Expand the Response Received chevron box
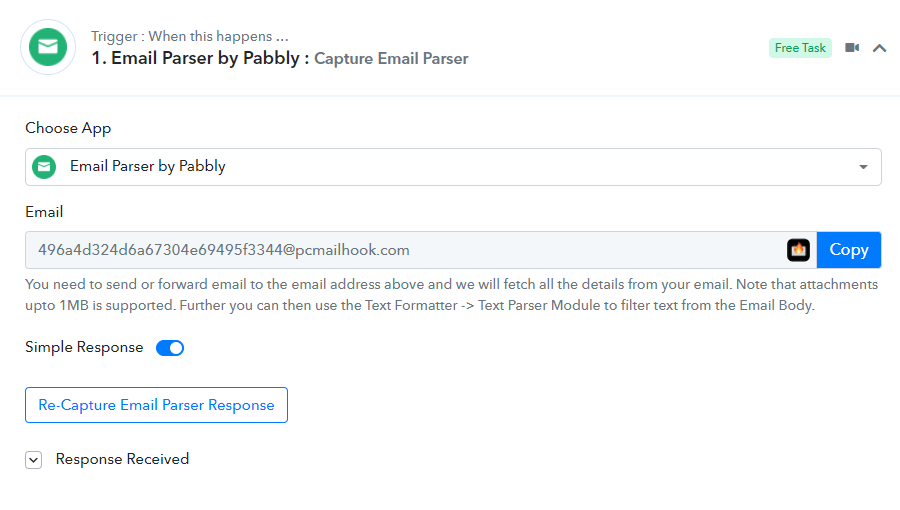 click(x=33, y=460)
